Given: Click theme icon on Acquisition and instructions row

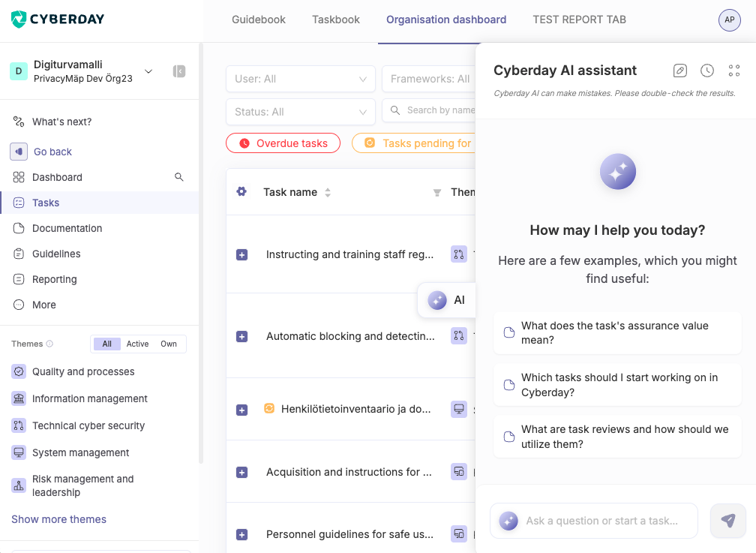Looking at the screenshot, I should pos(458,471).
